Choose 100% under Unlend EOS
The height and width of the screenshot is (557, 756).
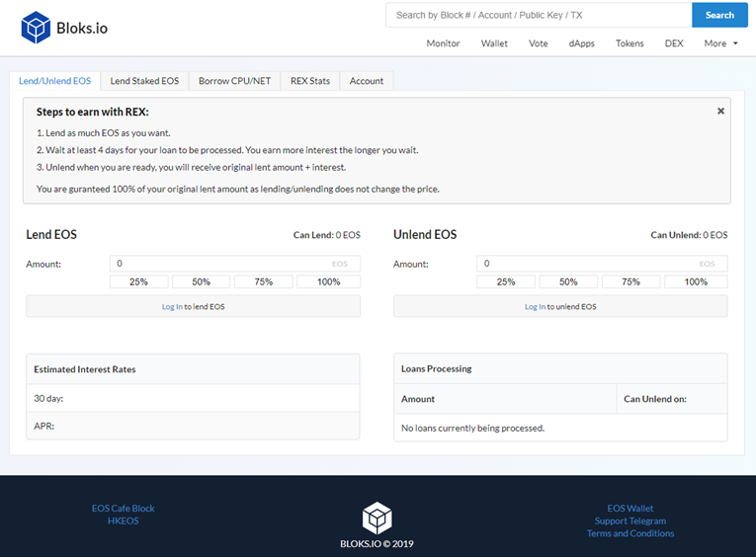pos(697,281)
